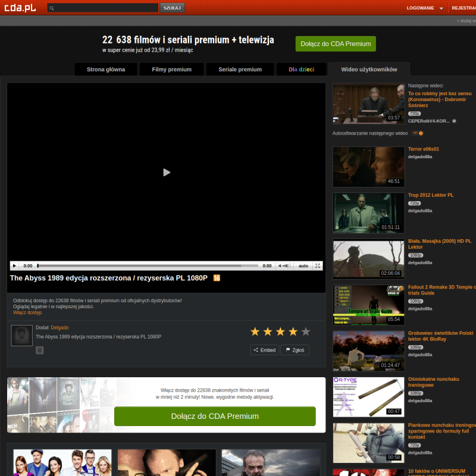This screenshot has width=476, height=476.
Task: Open the CEPERolkV4-KOR... channel name
Action: (x=429, y=121)
